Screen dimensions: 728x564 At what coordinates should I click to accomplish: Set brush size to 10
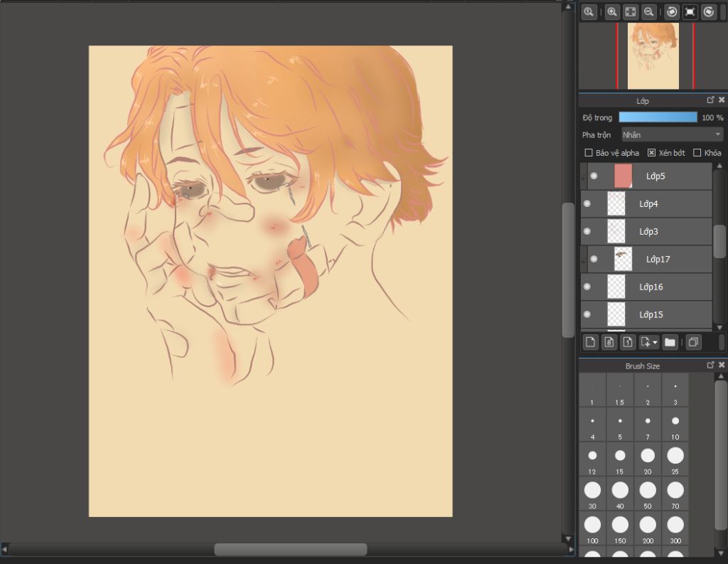(675, 425)
